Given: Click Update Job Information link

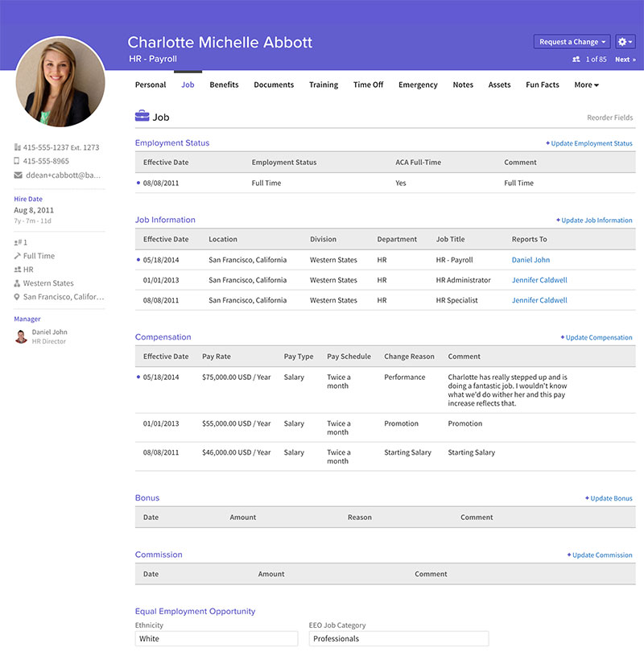Looking at the screenshot, I should [594, 221].
